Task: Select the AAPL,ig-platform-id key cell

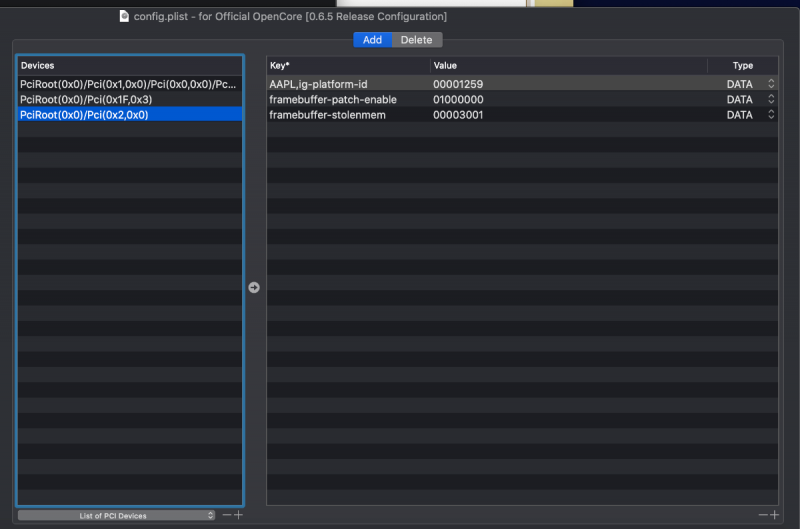Action: coord(318,84)
